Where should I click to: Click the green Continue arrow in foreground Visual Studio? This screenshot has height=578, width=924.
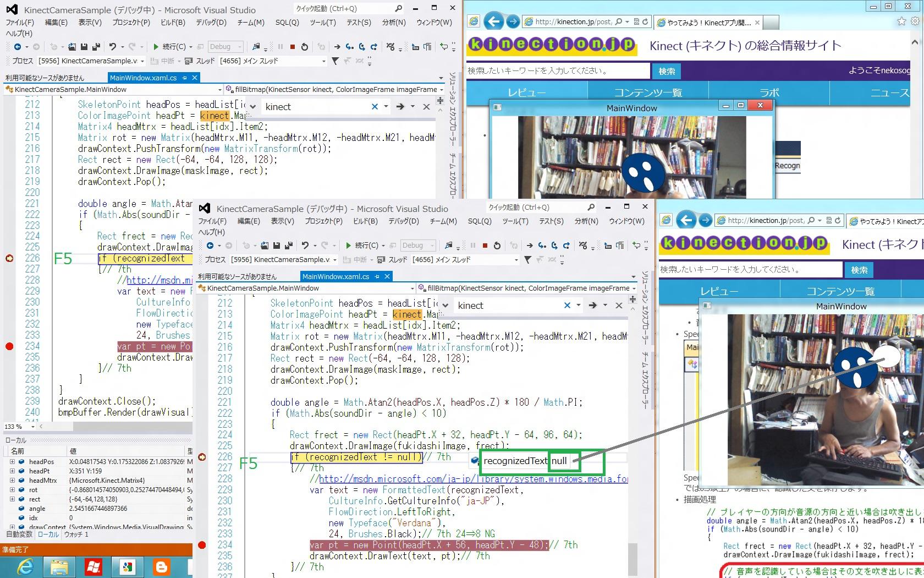coord(348,246)
